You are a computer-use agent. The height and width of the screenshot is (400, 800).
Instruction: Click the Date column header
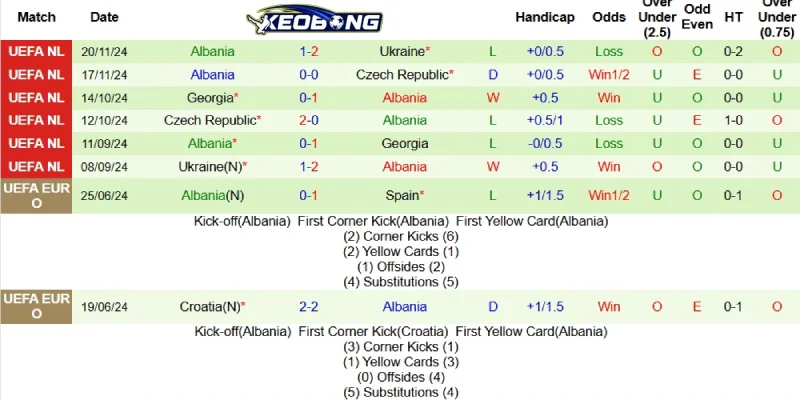(x=104, y=17)
